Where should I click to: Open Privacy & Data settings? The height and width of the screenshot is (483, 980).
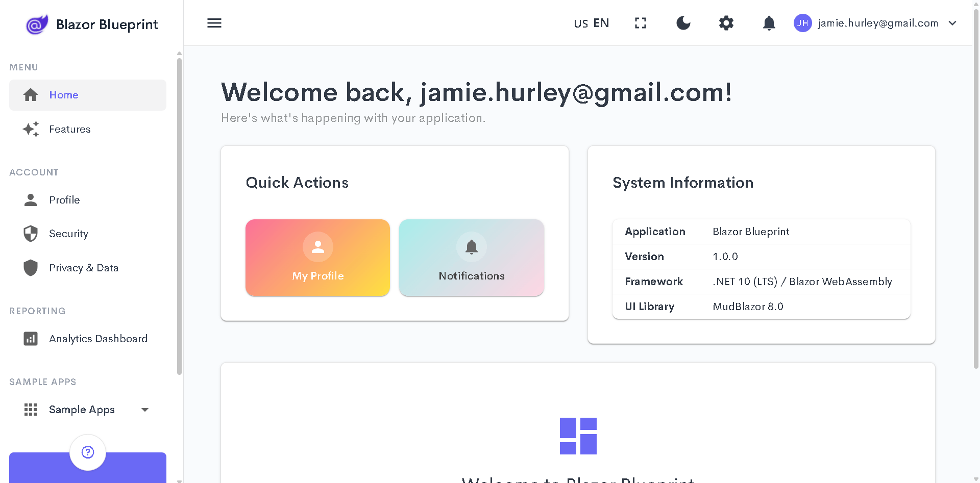coord(83,267)
